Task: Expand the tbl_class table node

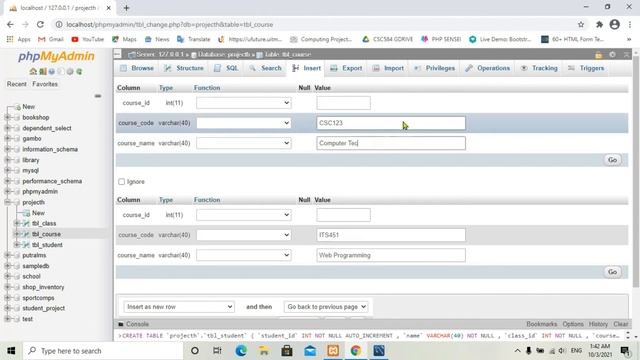Action: coord(17,223)
